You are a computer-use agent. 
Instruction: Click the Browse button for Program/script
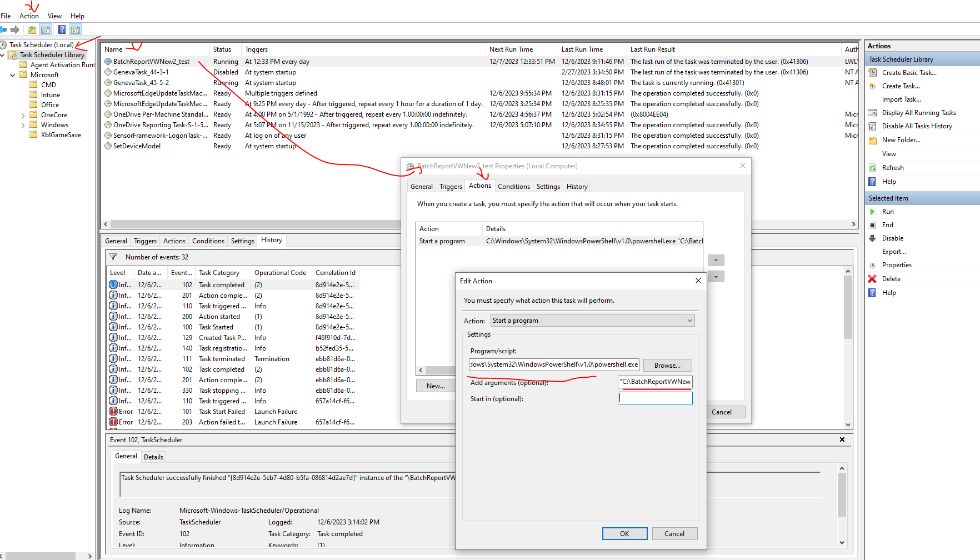[x=667, y=366]
